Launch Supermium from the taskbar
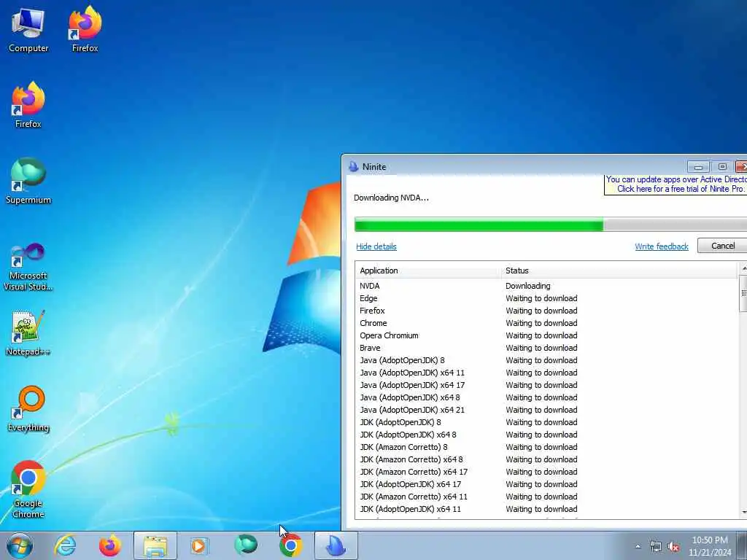 pyautogui.click(x=245, y=545)
